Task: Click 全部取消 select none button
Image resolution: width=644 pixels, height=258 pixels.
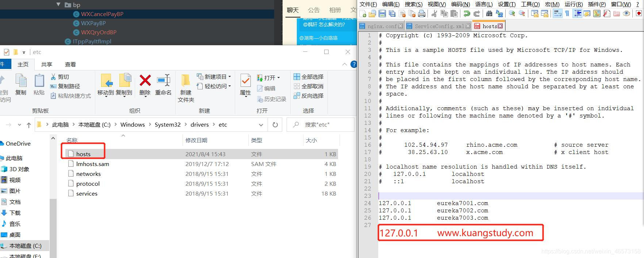Action: 308,86
